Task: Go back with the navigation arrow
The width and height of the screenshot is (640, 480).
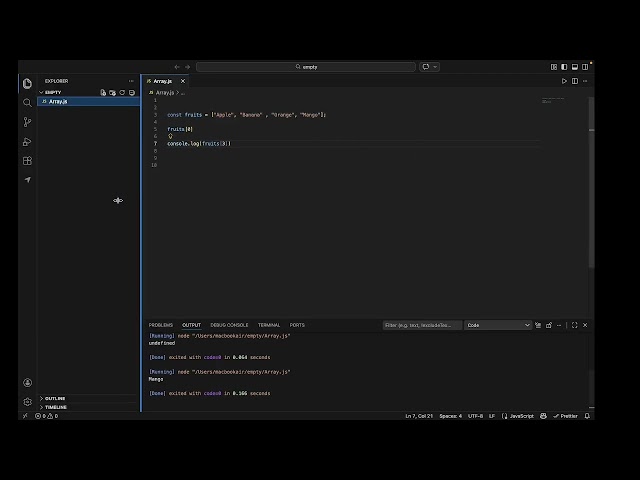Action: click(x=177, y=67)
